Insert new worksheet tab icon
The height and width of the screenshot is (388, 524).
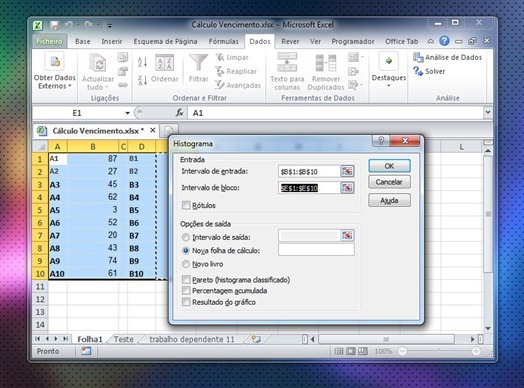point(256,340)
